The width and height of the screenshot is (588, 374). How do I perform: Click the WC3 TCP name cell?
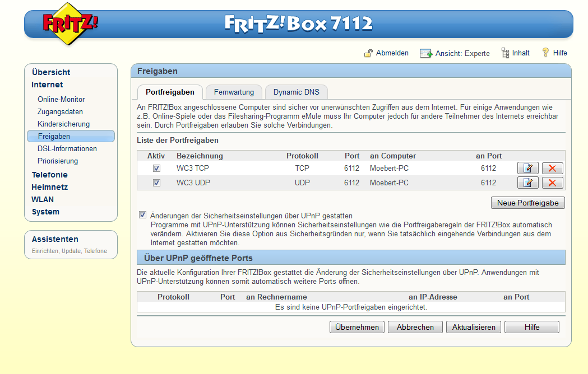point(193,169)
